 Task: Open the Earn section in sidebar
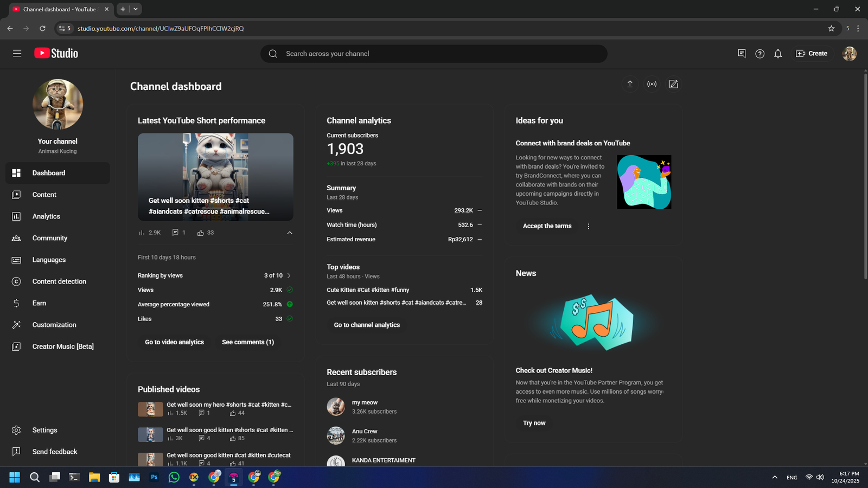tap(39, 303)
